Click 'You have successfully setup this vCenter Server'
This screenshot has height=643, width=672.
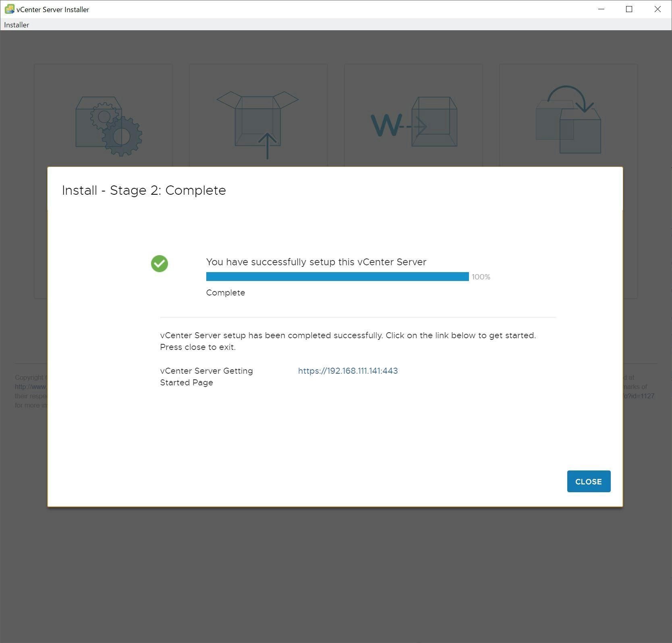tap(316, 262)
